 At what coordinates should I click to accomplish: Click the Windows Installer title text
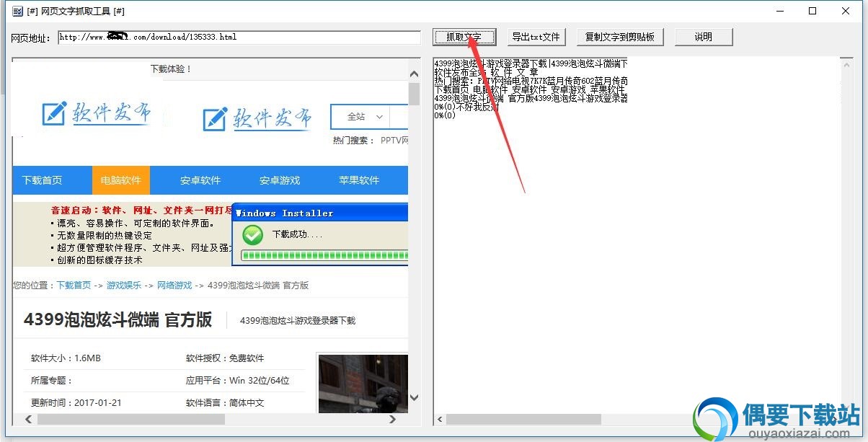[285, 213]
